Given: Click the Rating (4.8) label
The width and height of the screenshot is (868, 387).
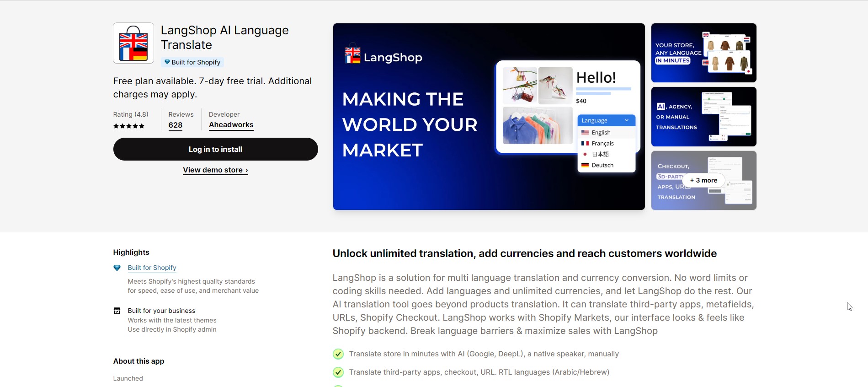Looking at the screenshot, I should (x=131, y=114).
